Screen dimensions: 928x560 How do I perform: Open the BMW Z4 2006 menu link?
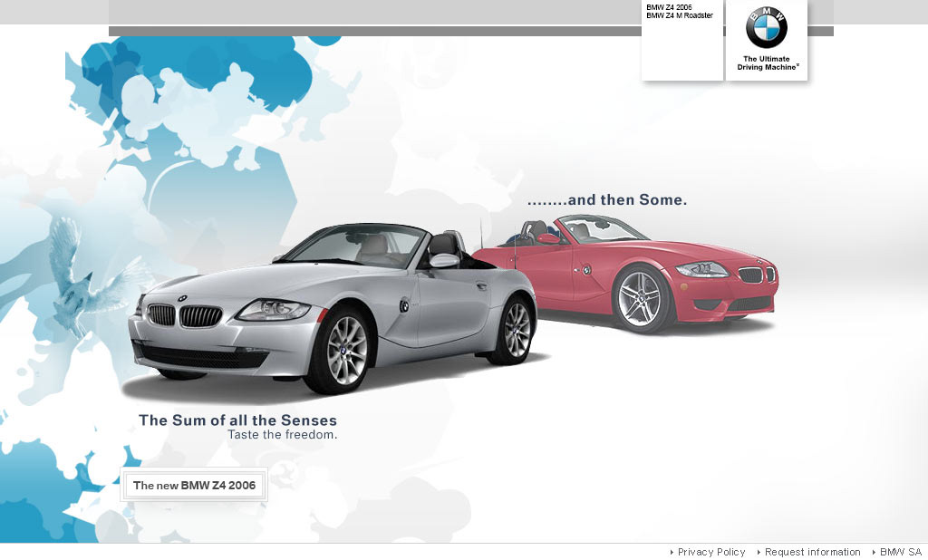669,7
